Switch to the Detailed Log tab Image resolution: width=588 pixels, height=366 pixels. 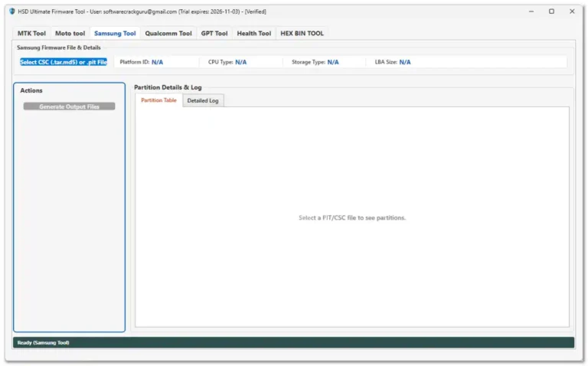202,100
